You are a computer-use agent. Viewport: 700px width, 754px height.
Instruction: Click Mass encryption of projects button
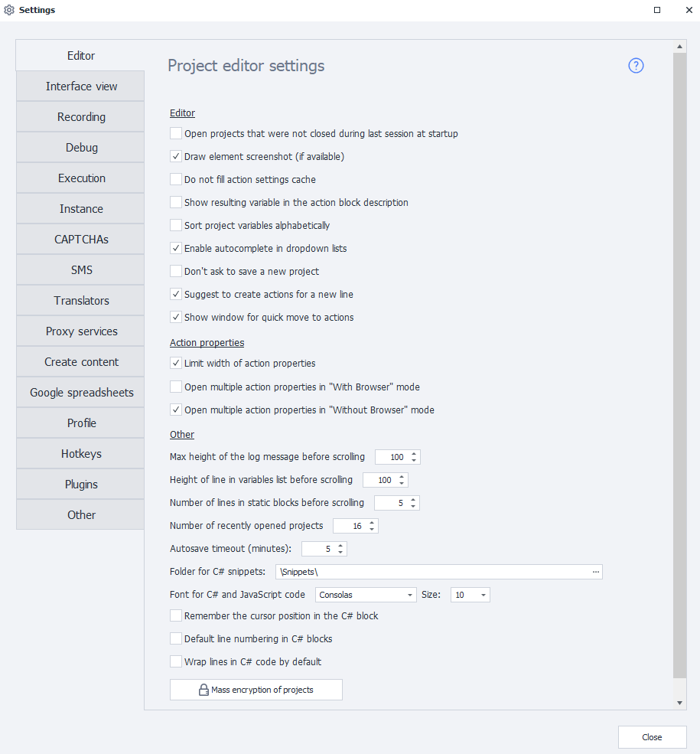(x=256, y=690)
